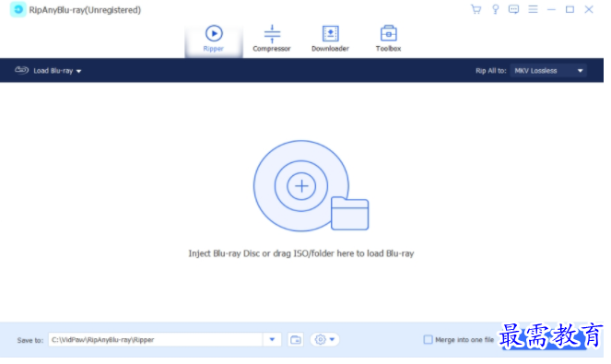Expand the Save to path dropdown arrow
This screenshot has width=611, height=364.
click(272, 339)
